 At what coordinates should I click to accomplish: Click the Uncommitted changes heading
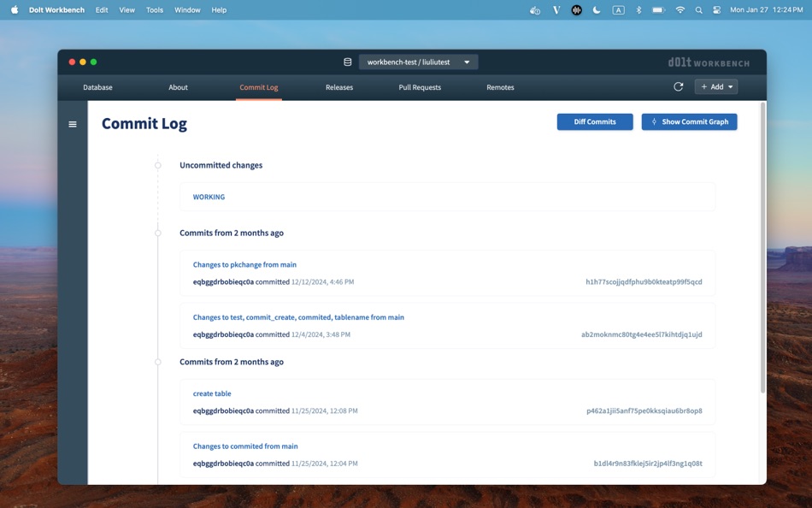point(221,165)
